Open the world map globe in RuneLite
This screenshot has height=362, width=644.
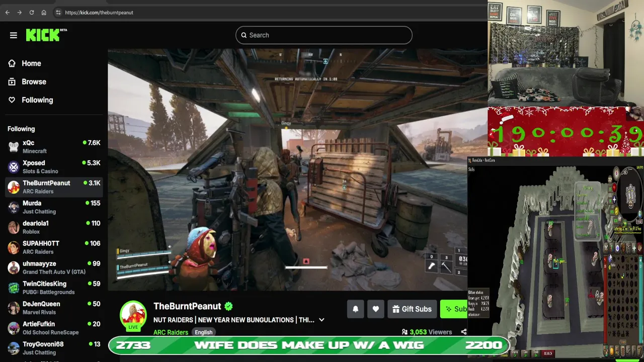(640, 214)
